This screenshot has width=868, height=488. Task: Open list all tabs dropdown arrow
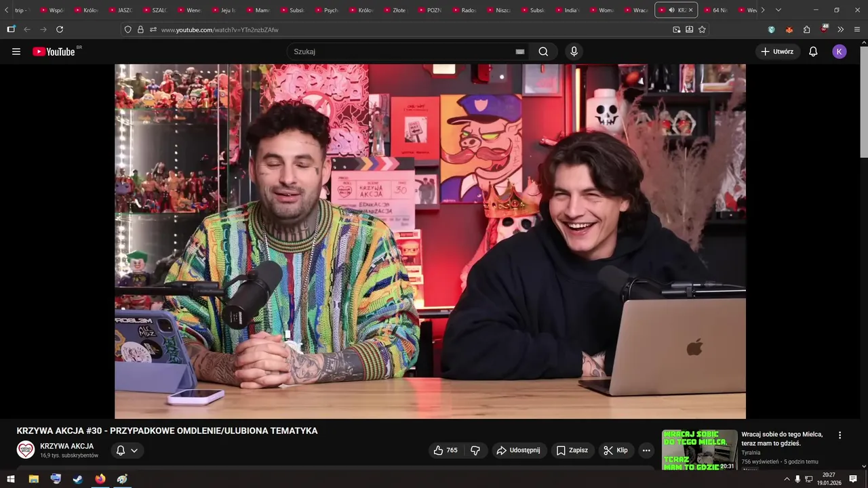[778, 10]
